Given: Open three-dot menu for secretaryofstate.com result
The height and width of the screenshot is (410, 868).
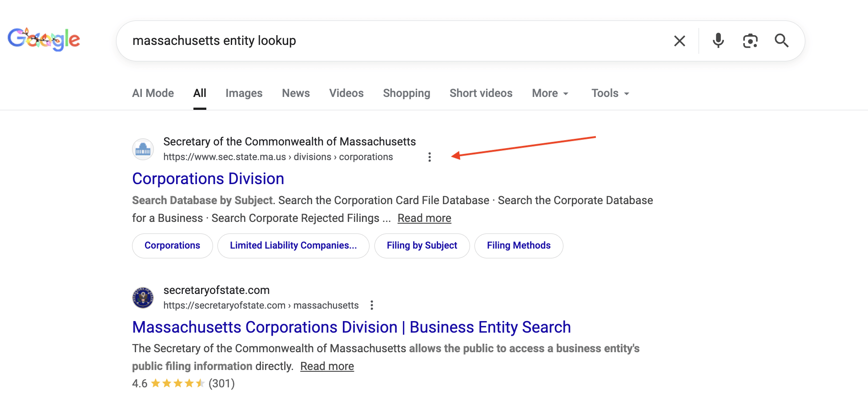Looking at the screenshot, I should (x=372, y=305).
